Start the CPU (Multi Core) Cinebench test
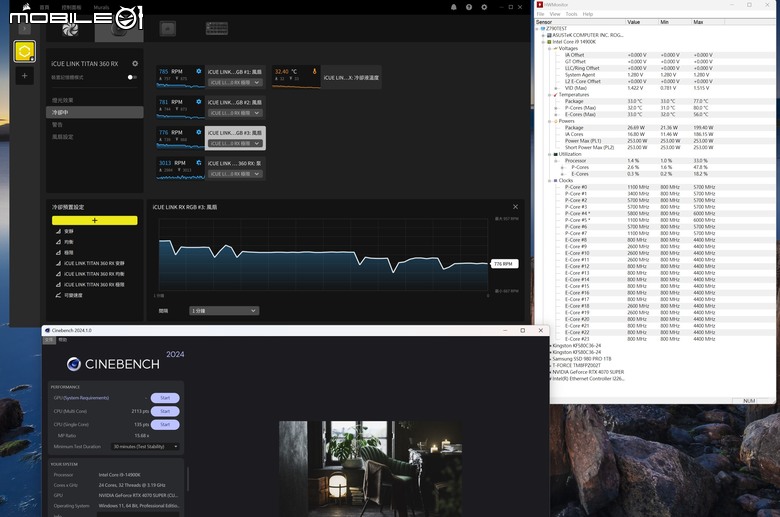The height and width of the screenshot is (517, 780). coord(165,412)
